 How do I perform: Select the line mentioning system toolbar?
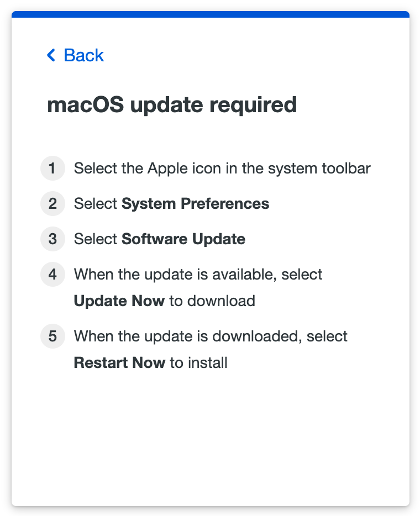click(223, 169)
